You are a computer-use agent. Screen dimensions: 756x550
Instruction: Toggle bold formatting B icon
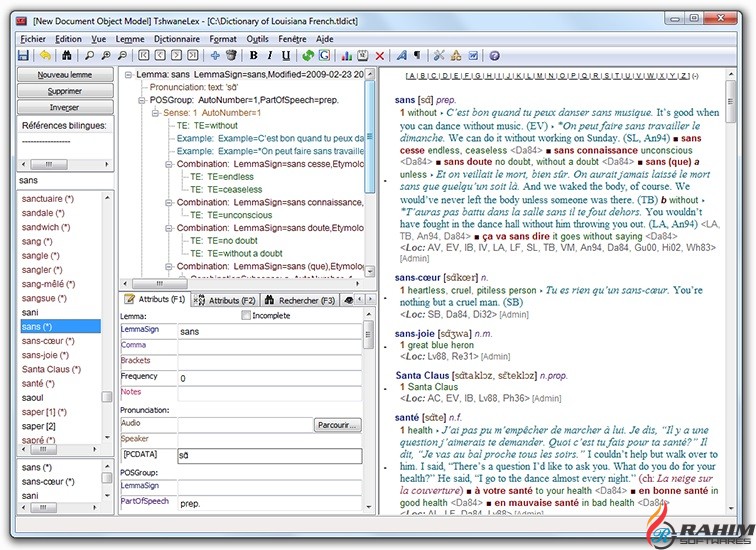254,55
